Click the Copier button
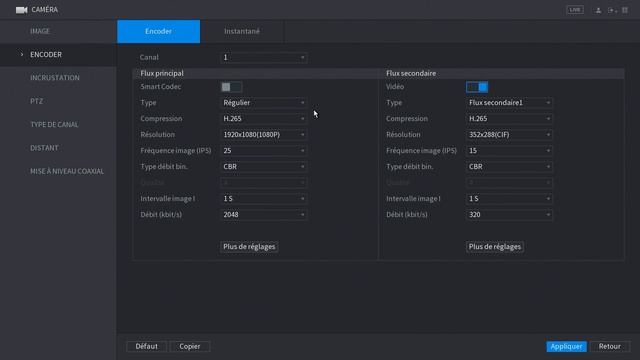Viewport: 640px width, 360px height. (x=190, y=347)
